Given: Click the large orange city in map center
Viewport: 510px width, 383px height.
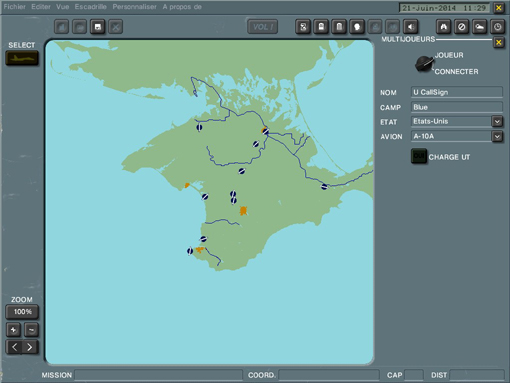Looking at the screenshot, I should [x=243, y=211].
